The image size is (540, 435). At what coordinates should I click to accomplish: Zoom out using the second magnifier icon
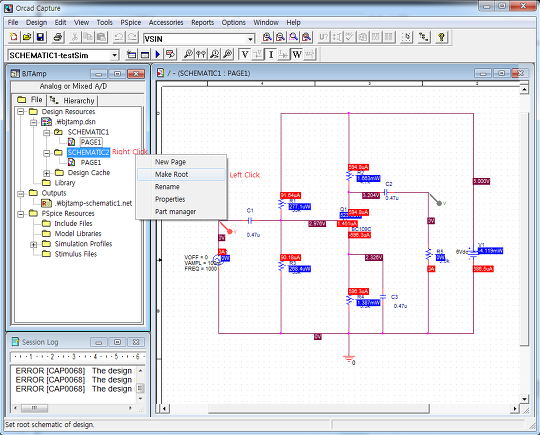point(280,37)
